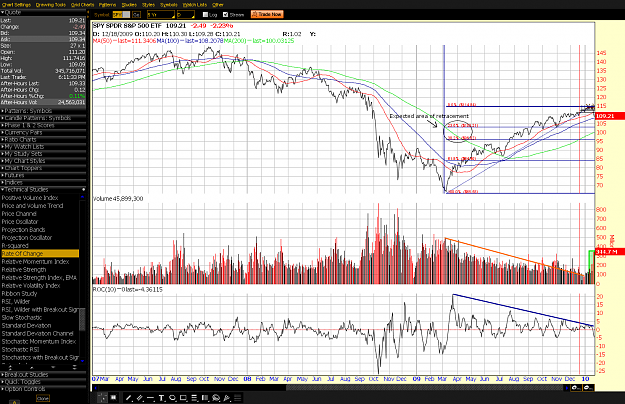Collapse the Quote panel section
This screenshot has width=625, height=404.
pos(43,13)
